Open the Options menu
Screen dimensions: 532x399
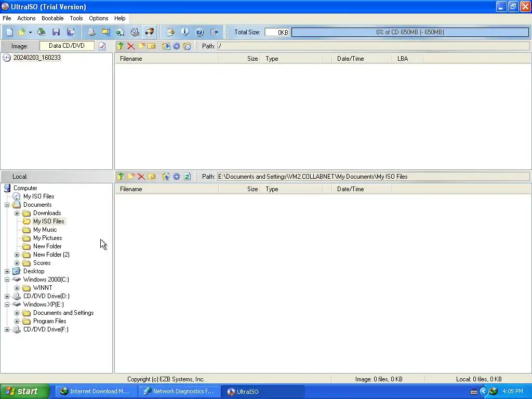[99, 18]
